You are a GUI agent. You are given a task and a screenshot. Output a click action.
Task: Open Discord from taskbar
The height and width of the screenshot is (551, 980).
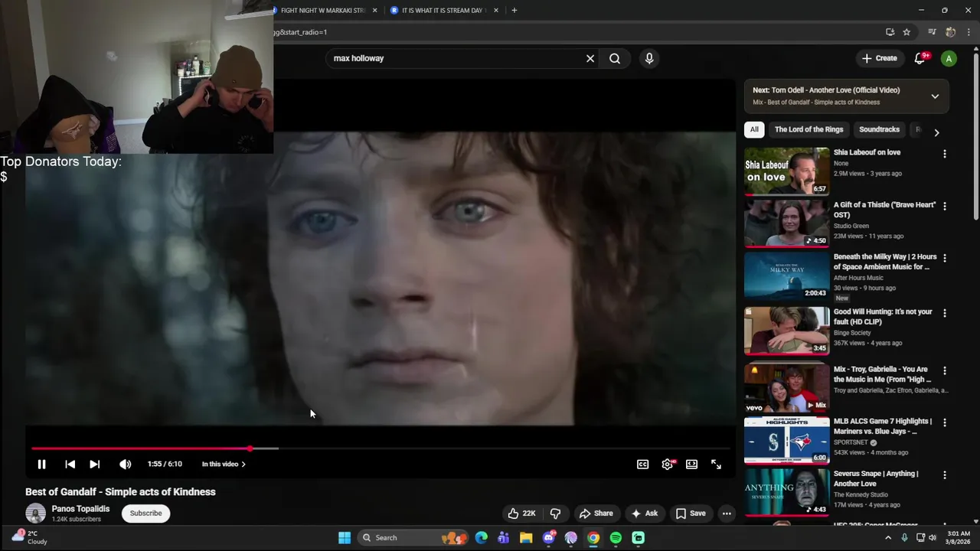548,538
